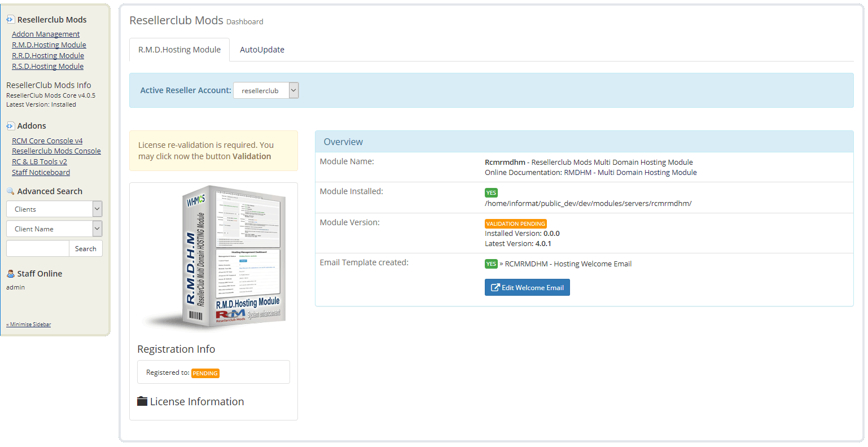
Task: Expand the Clients search type dropdown
Action: (x=54, y=209)
